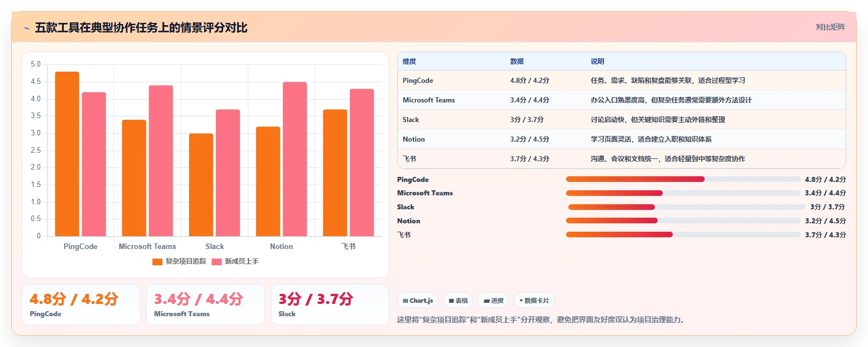This screenshot has height=347, width=868.
Task: Click 飞书 orange bar in chart
Action: [x=335, y=173]
